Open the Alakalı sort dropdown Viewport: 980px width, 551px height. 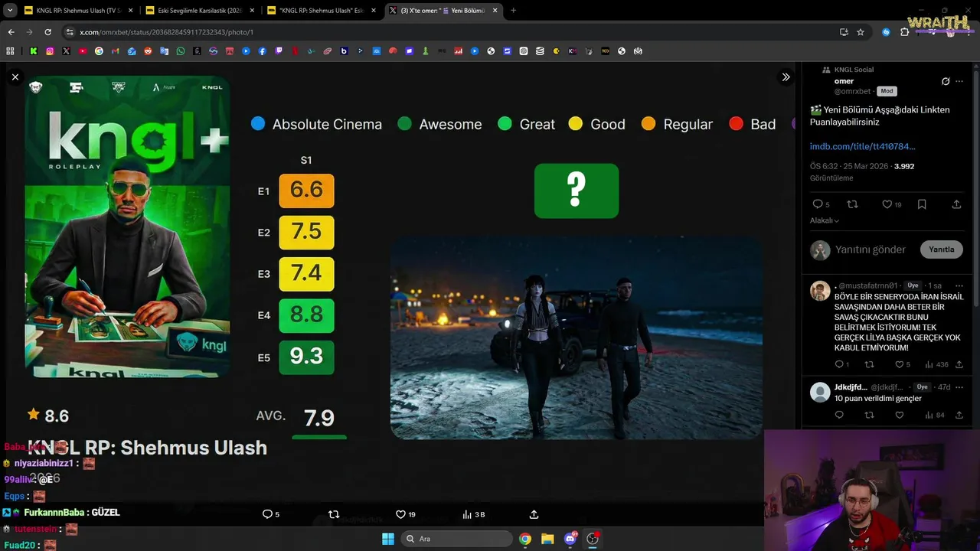[x=825, y=220]
